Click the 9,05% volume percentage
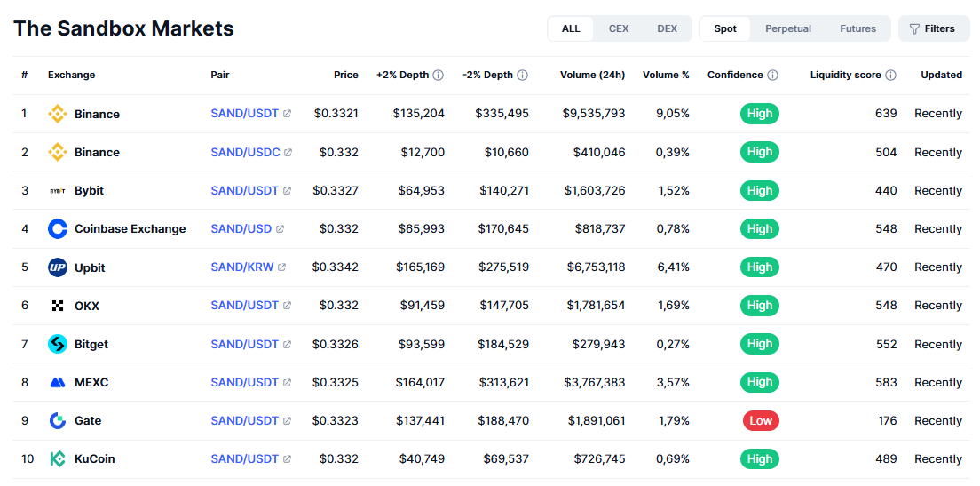The image size is (980, 486). tap(673, 114)
